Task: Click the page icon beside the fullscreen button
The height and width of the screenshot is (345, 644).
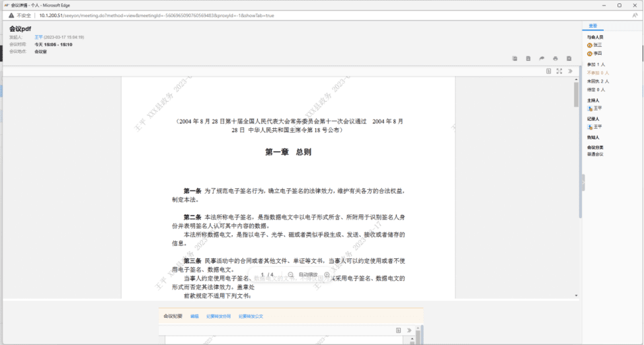Action: point(548,71)
